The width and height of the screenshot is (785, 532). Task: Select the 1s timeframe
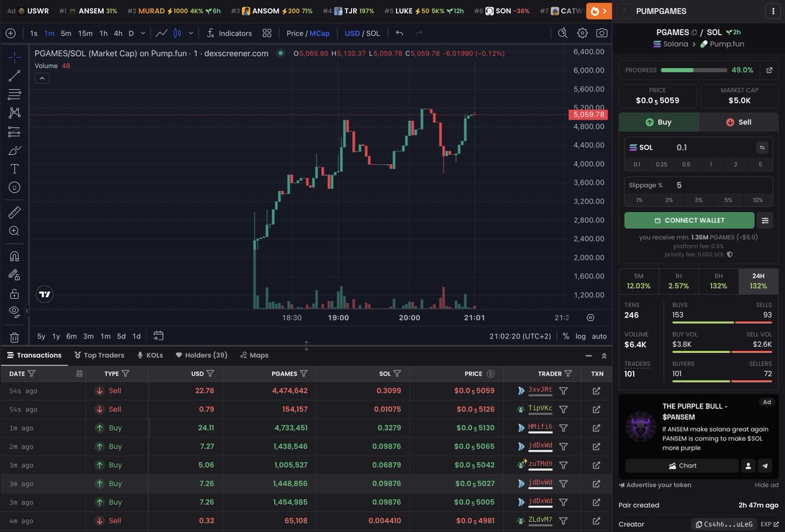tap(34, 33)
